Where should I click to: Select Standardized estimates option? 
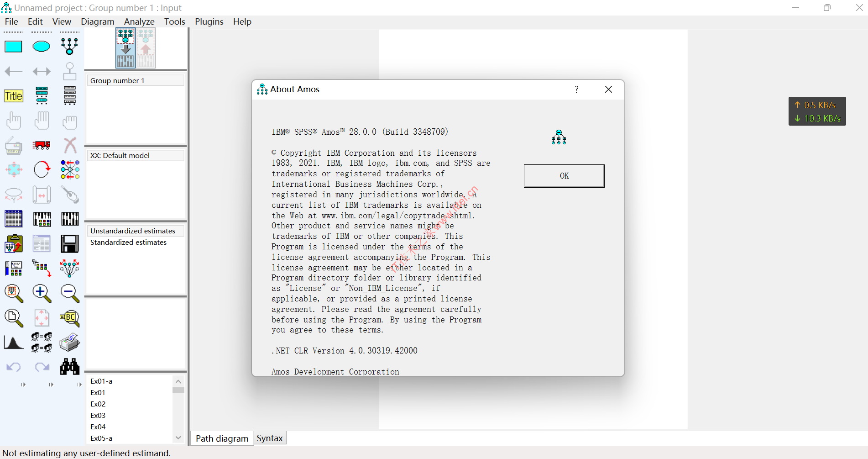(x=136, y=242)
